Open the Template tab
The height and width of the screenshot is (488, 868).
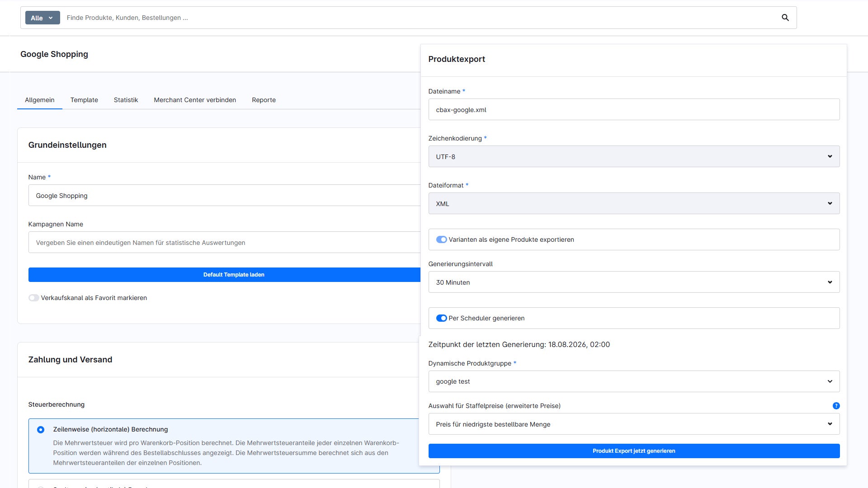point(84,100)
